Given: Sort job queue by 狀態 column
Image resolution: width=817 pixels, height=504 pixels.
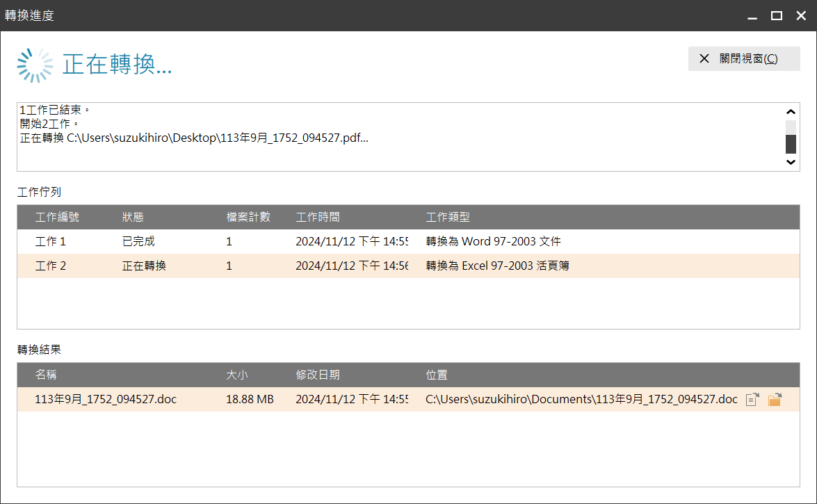Looking at the screenshot, I should [x=133, y=218].
